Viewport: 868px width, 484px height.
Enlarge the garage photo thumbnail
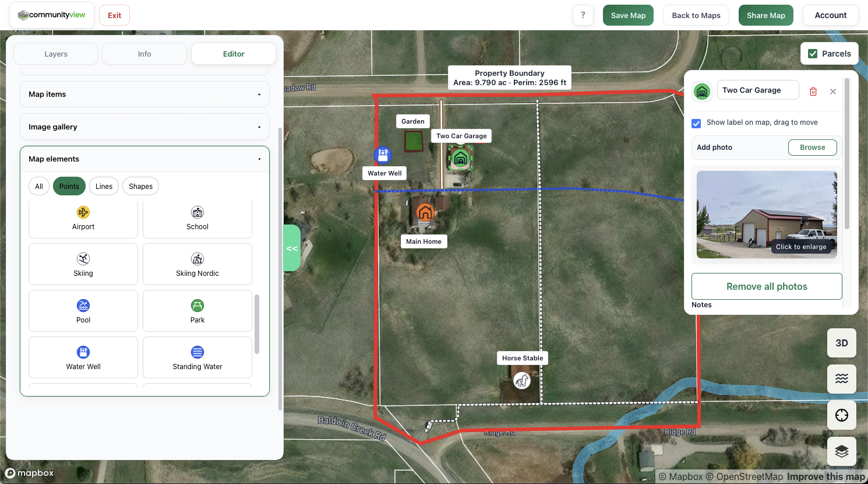coord(767,215)
